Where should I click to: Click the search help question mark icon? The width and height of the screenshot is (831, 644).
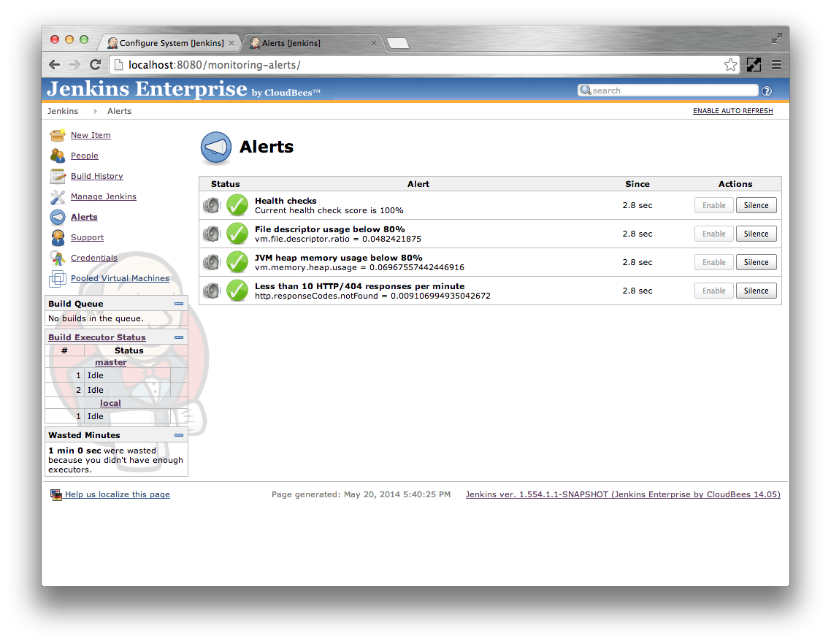pos(766,91)
